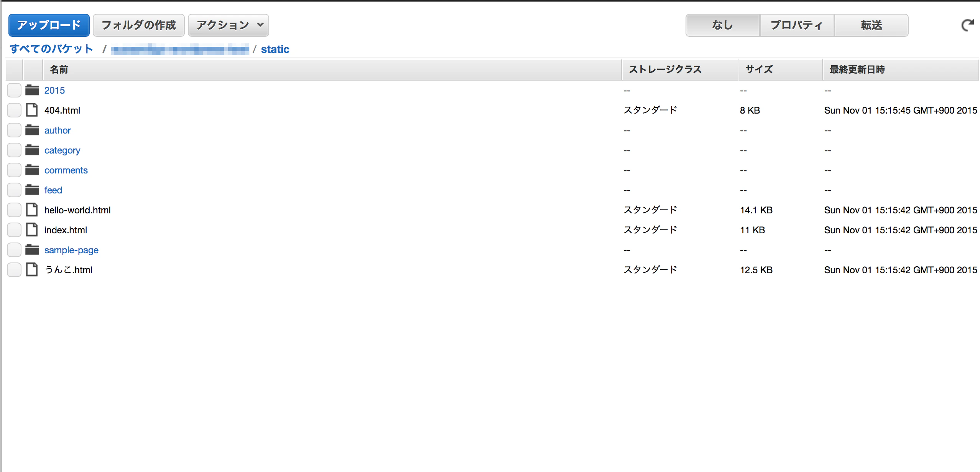Sort by the サイズ column header
980x472 pixels.
pyautogui.click(x=780, y=69)
